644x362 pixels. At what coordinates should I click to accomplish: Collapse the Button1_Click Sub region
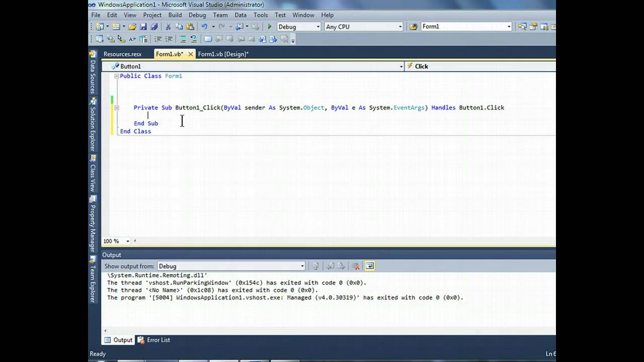[x=116, y=108]
